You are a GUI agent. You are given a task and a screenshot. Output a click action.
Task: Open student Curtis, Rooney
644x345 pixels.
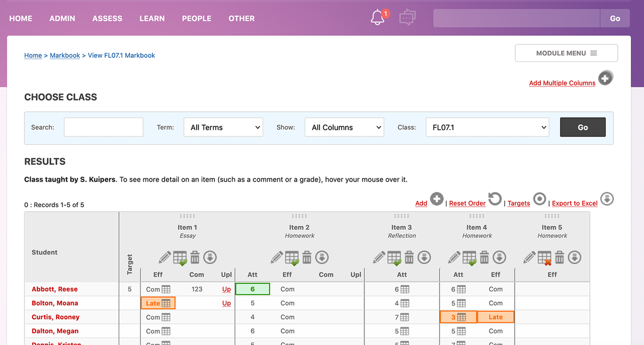tap(55, 317)
